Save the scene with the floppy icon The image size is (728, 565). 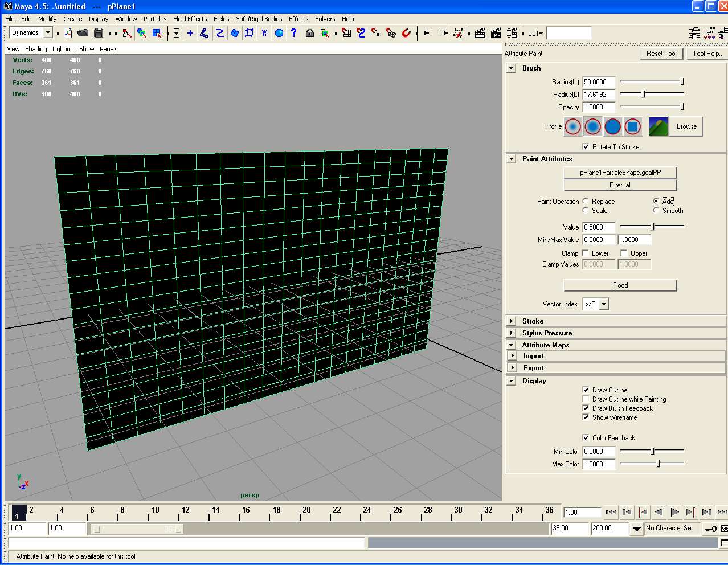99,33
